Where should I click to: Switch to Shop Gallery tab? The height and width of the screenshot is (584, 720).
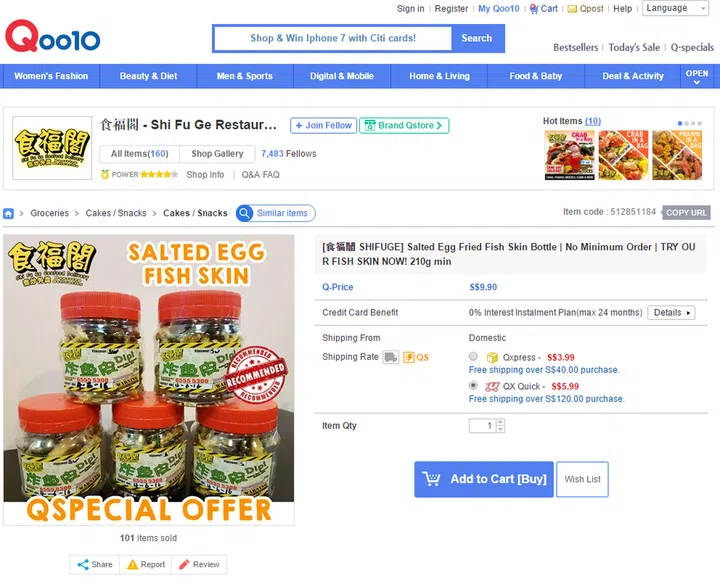tap(217, 154)
